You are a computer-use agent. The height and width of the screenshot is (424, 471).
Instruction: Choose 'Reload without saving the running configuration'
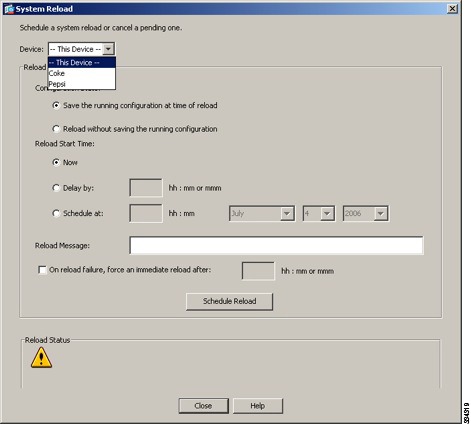(56, 129)
